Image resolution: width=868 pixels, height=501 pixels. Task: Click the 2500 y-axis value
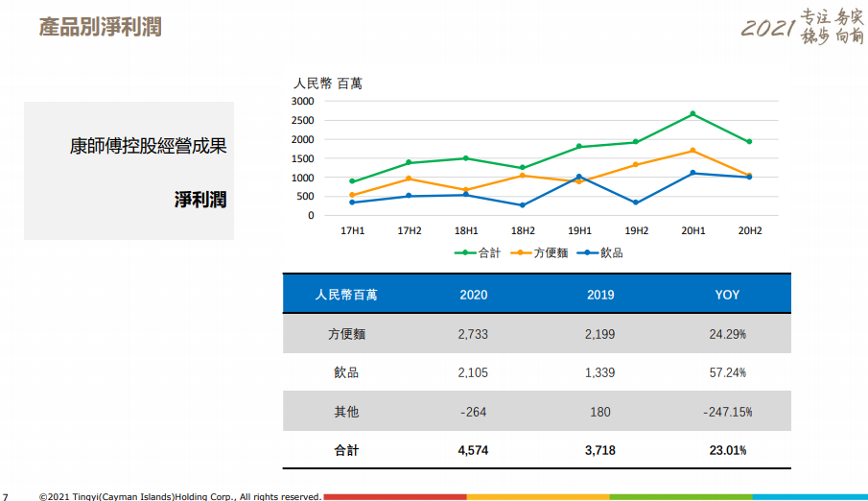[x=303, y=120]
